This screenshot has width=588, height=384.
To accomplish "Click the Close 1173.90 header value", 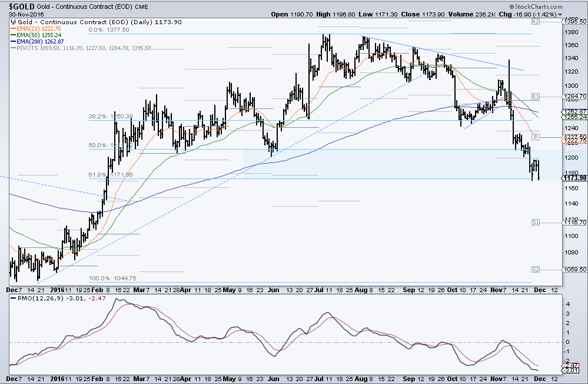I will [423, 15].
